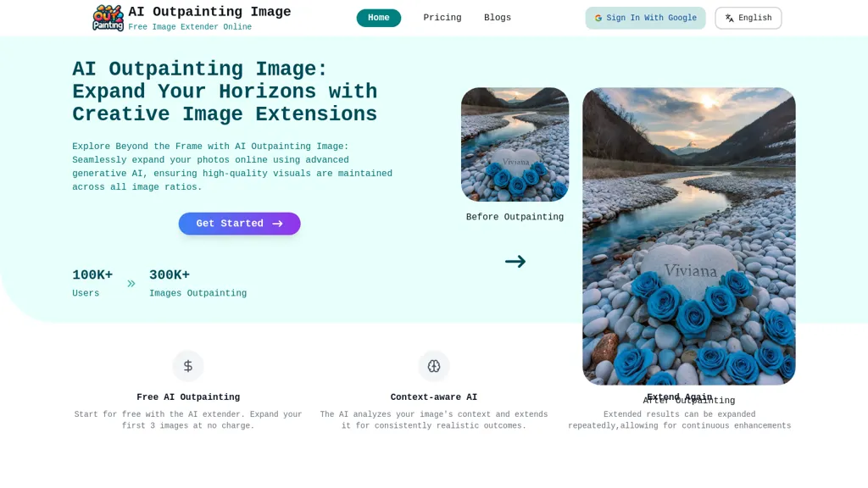Viewport: 868px width, 488px height.
Task: Open the Pricing page
Action: click(442, 18)
